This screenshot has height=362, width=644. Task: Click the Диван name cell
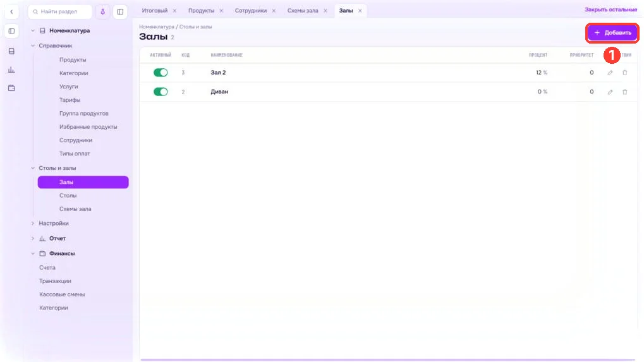[x=219, y=92]
